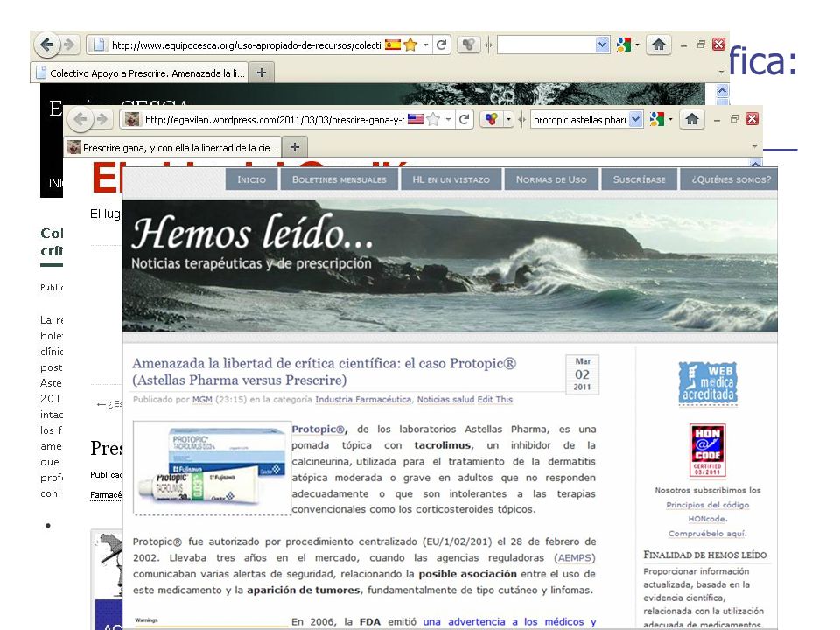Click colored addon icon in egavilan toolbar
The width and height of the screenshot is (840, 630).
[491, 119]
